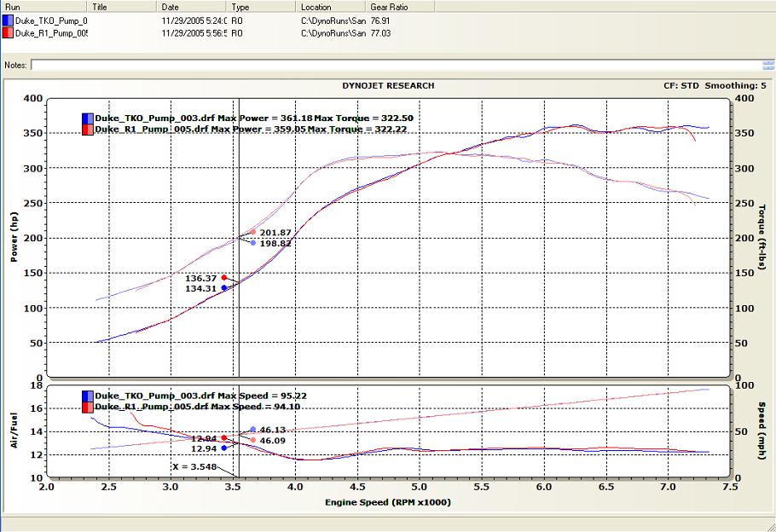776x532 pixels.
Task: Click the torque marker dot labeled 201.87
Action: (x=252, y=232)
